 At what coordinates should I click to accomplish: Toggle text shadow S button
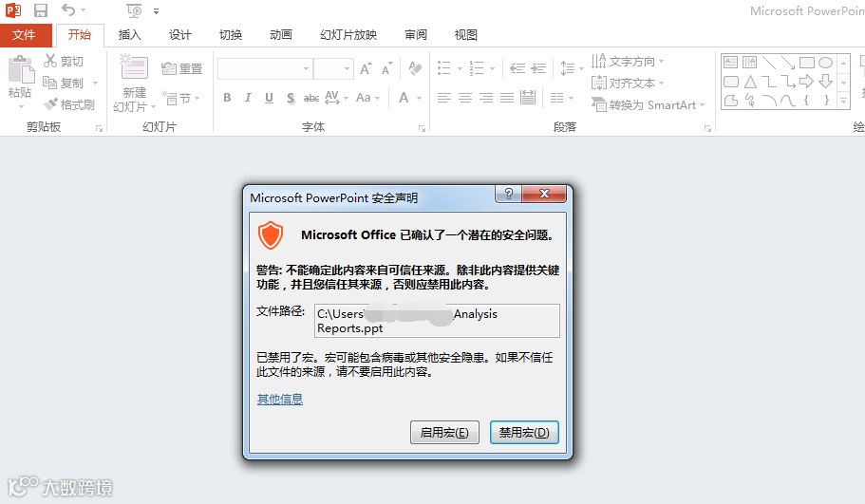coord(291,99)
